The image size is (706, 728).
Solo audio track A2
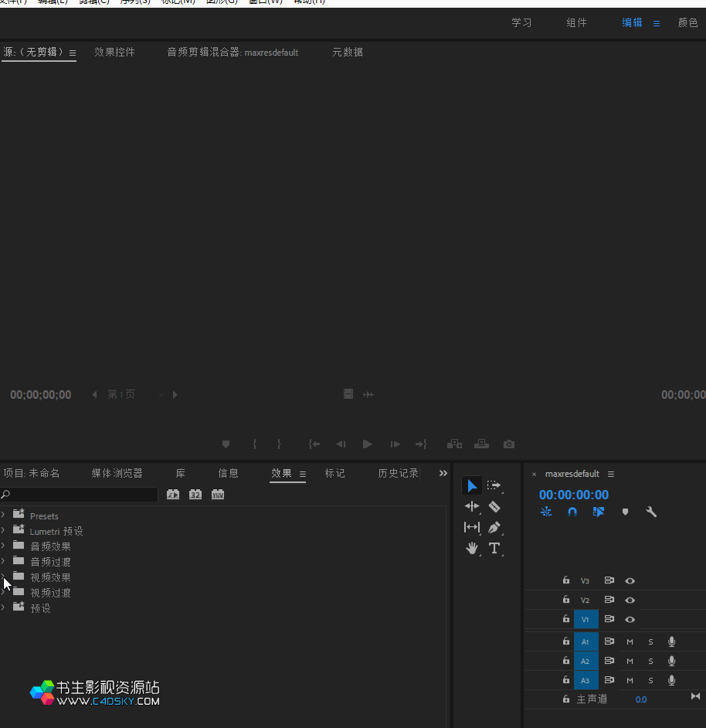pos(650,661)
